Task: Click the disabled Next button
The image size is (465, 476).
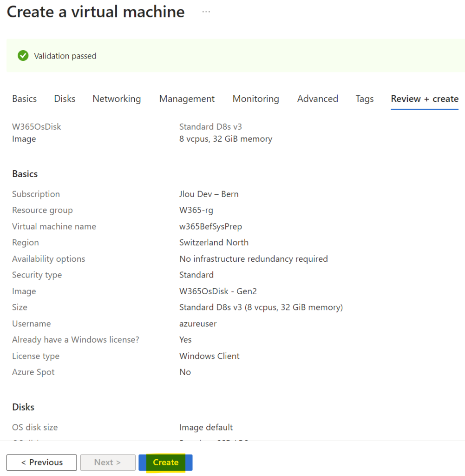Action: click(x=108, y=463)
